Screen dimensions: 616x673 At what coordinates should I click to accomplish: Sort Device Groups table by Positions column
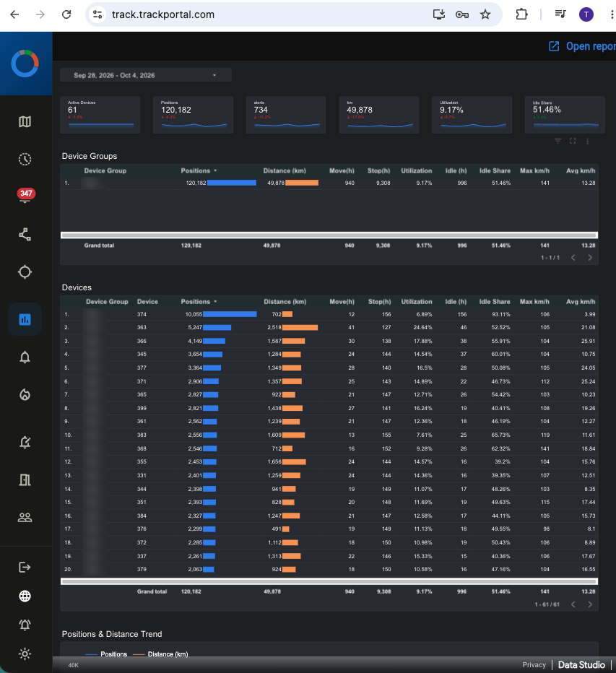[x=199, y=171]
